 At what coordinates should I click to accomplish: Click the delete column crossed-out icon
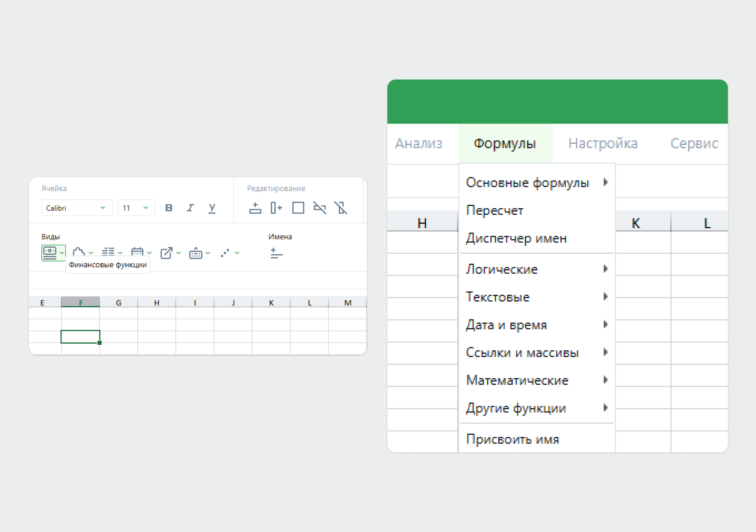[340, 208]
